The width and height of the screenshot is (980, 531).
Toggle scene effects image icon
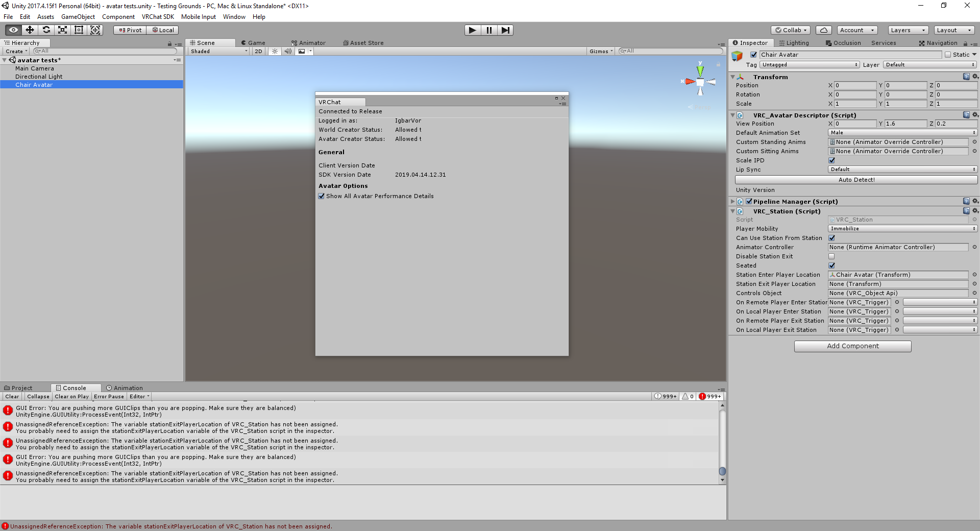302,51
